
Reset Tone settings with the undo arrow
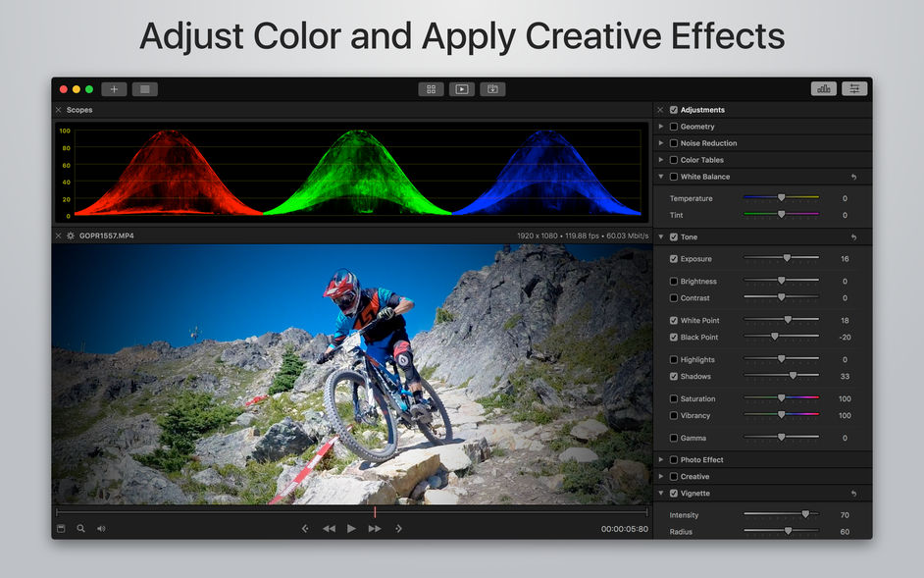[851, 236]
